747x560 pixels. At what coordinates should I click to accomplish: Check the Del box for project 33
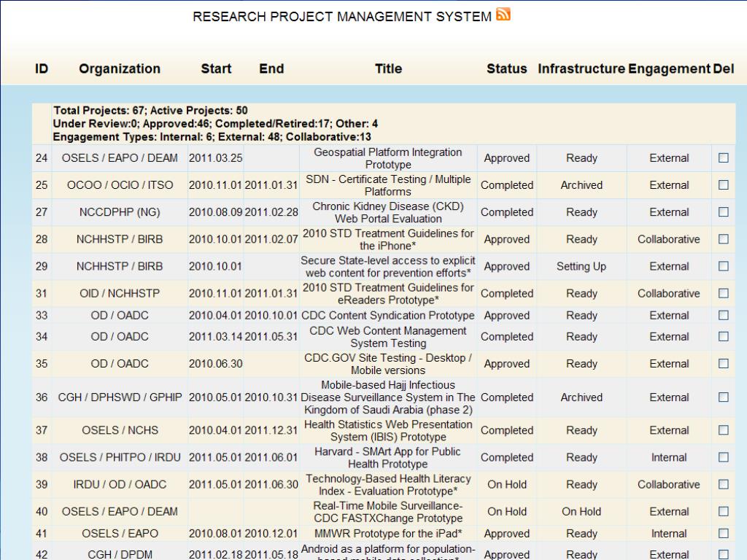pyautogui.click(x=723, y=315)
